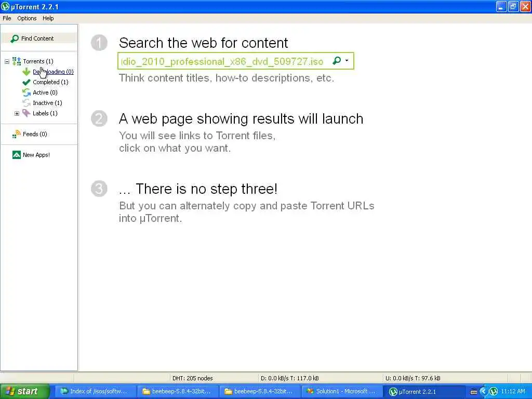Switch to Solution1 - Microsoft taskbar window

(x=342, y=392)
